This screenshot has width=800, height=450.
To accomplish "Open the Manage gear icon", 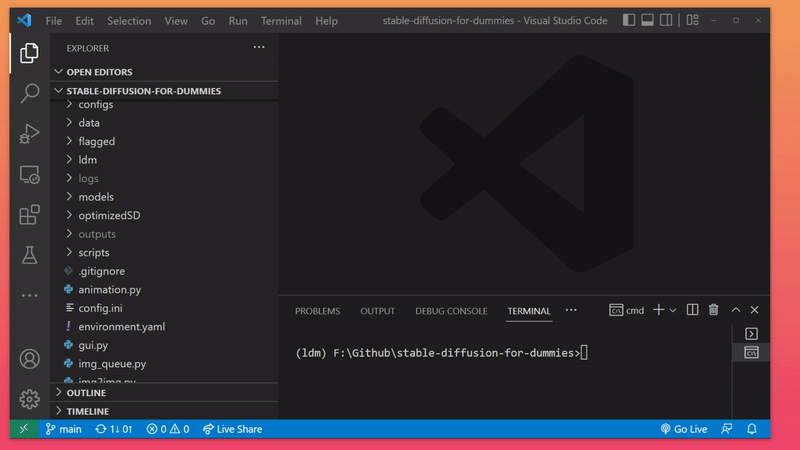I will pos(29,399).
